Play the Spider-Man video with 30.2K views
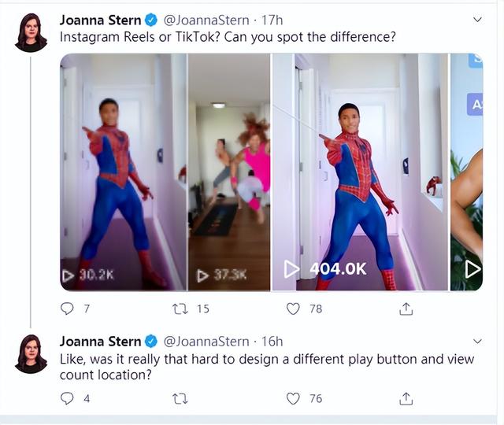The height and width of the screenshot is (425, 504). tap(124, 172)
